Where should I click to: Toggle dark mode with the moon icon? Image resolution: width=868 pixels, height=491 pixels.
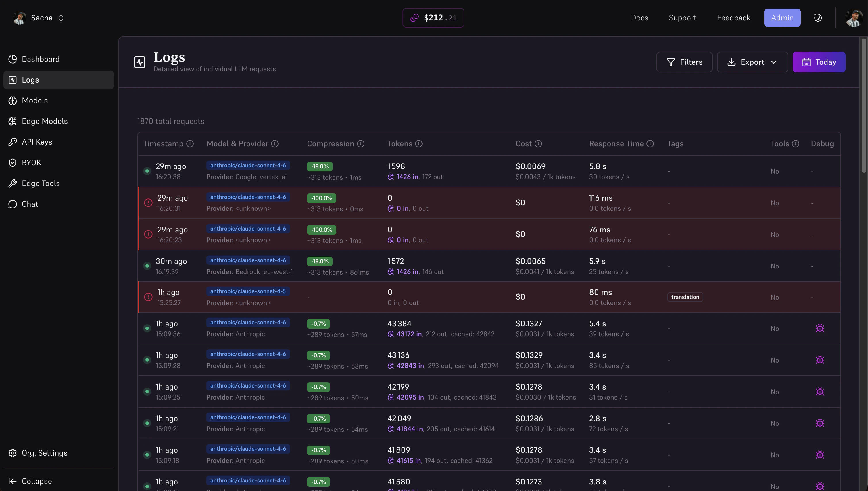(818, 18)
